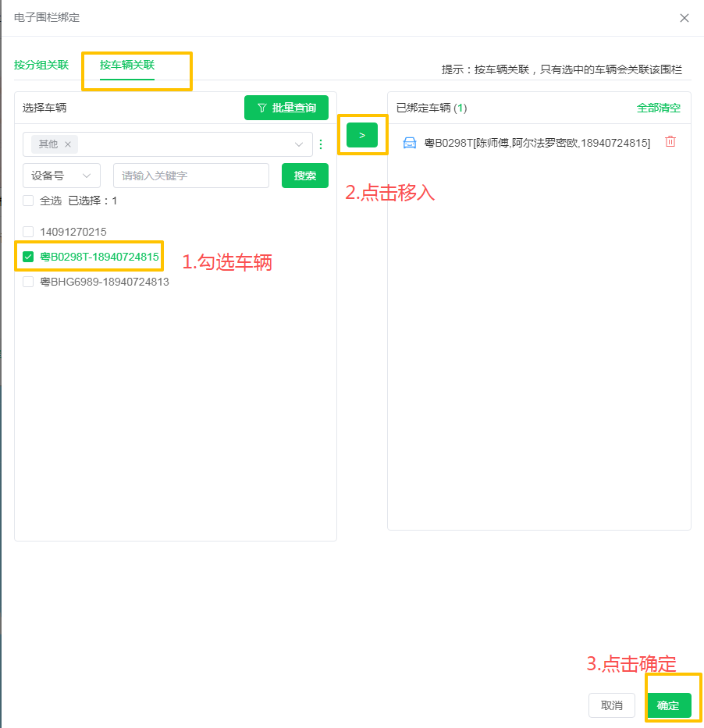
Task: Select the 粤BHG6989-18940724813 checkbox
Action: (x=28, y=282)
